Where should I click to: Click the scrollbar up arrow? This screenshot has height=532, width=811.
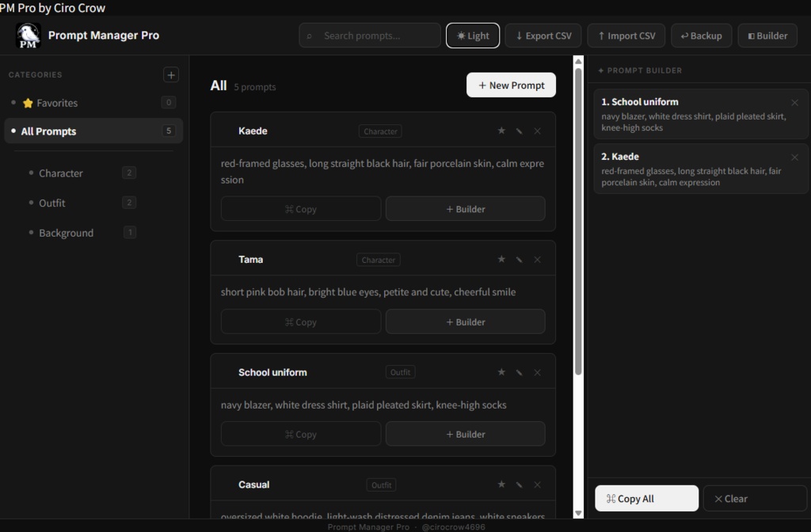[578, 62]
